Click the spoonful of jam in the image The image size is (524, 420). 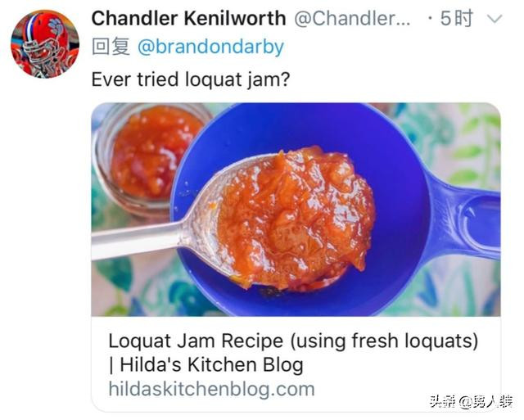[x=296, y=219]
